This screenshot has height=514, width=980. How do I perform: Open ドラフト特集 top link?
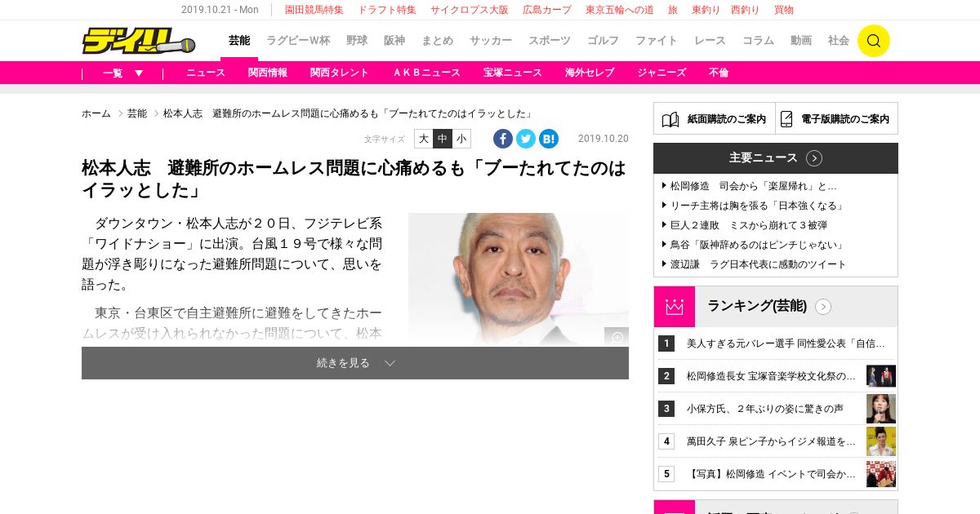(x=387, y=10)
